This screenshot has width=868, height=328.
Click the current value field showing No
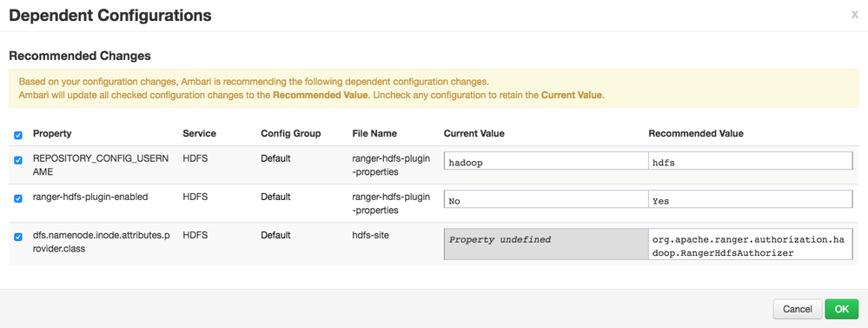click(546, 199)
